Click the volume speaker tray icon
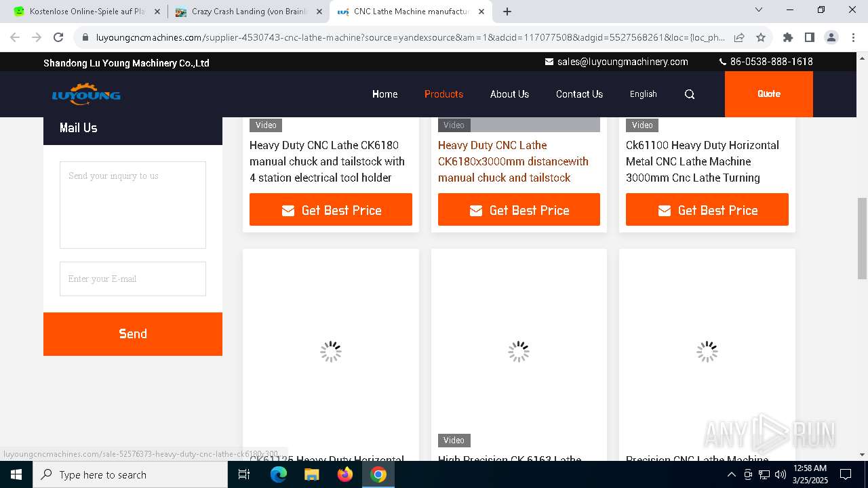This screenshot has height=488, width=868. 781,474
